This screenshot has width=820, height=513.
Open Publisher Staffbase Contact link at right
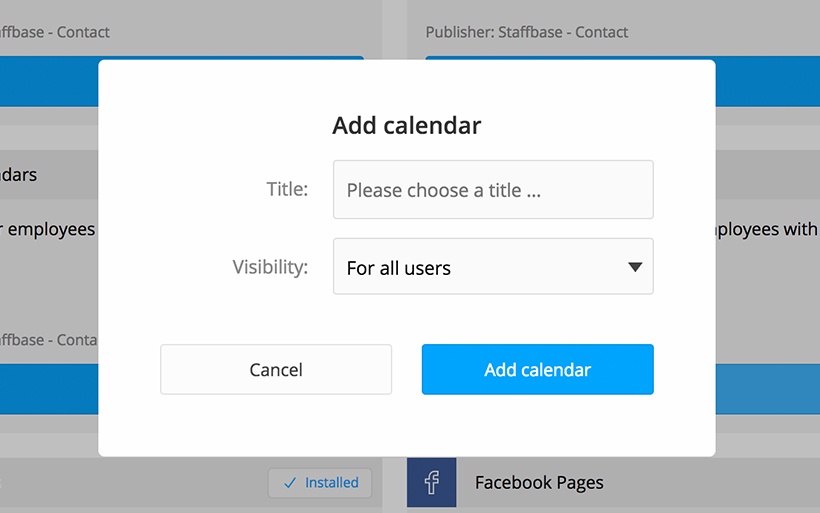coord(527,32)
